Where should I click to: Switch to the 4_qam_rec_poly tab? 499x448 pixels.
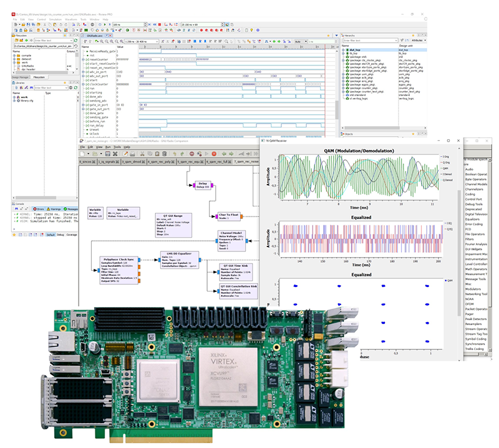click(155, 161)
